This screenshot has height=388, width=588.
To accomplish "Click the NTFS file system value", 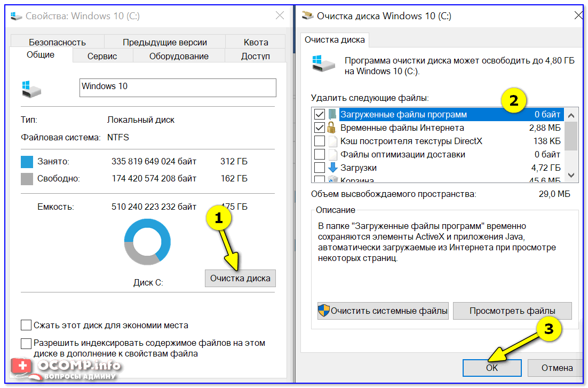I will (x=118, y=137).
